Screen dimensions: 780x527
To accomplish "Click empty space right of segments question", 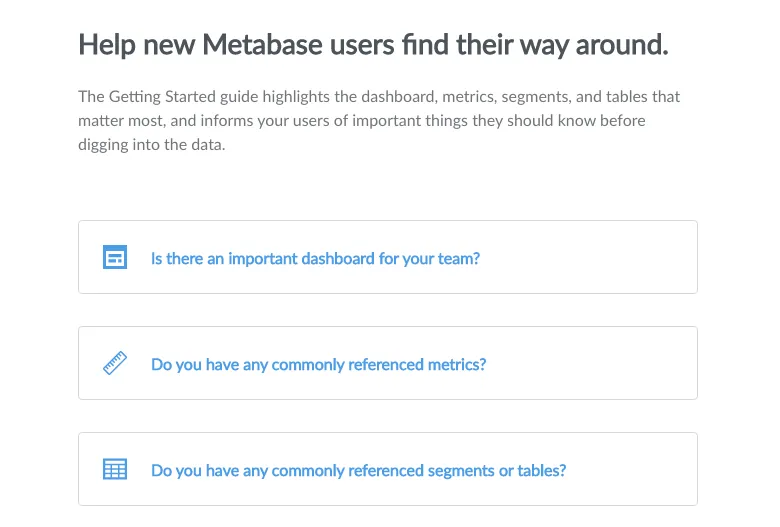I will click(x=632, y=469).
